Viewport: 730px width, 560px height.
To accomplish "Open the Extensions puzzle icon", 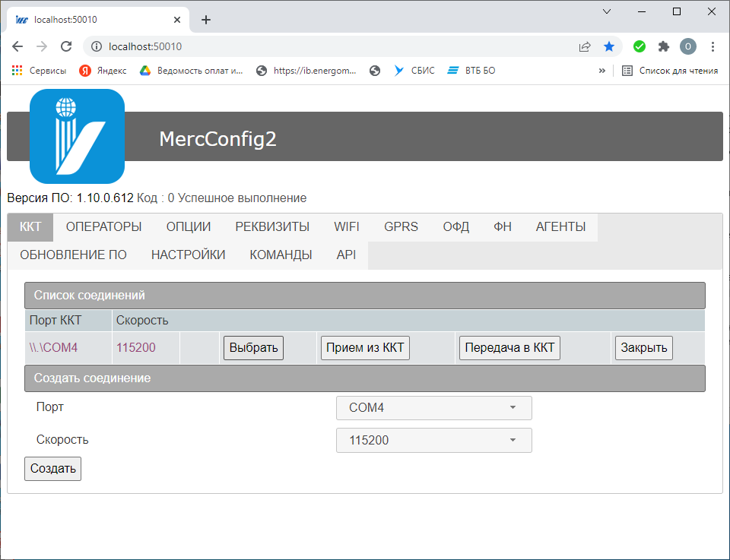I will (663, 46).
